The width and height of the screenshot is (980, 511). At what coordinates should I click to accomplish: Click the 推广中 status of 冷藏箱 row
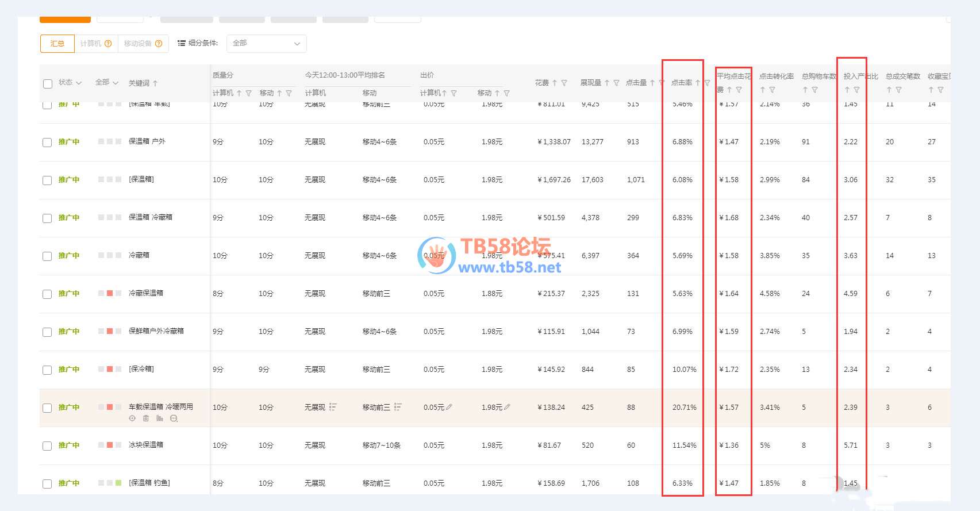(69, 255)
